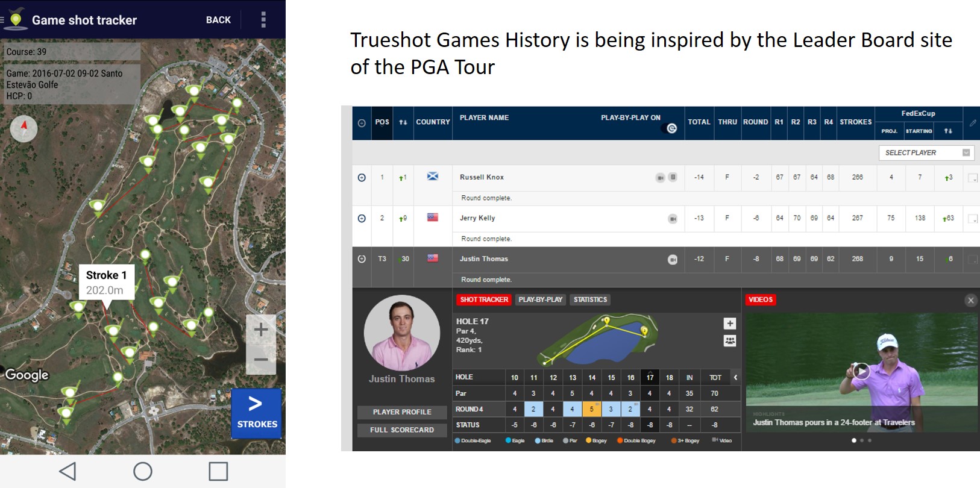Click the position movement arrows column header
The height and width of the screenshot is (488, 980).
(x=403, y=122)
